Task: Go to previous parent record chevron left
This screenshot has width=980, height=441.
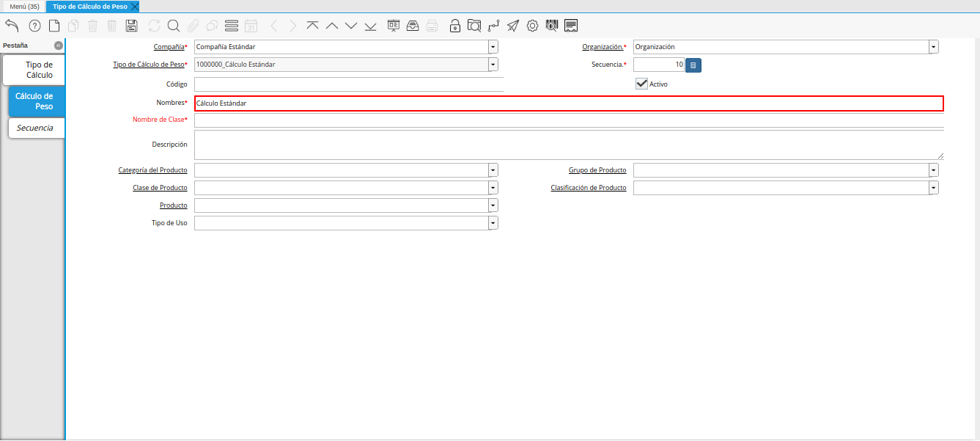Action: [x=273, y=26]
